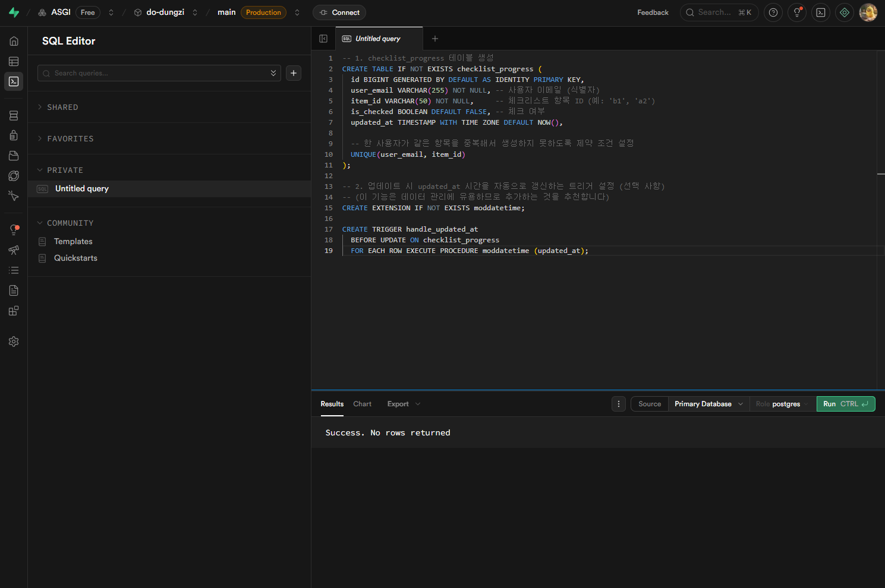Collapse the sidebar panel toggle icon
The image size is (885, 588).
point(323,39)
